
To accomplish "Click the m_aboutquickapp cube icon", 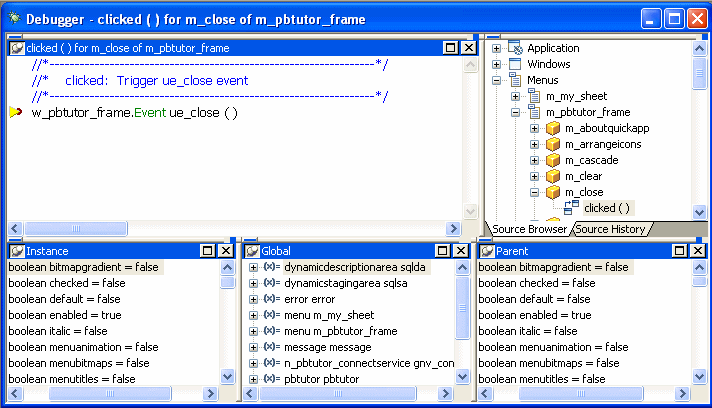I will [x=553, y=128].
